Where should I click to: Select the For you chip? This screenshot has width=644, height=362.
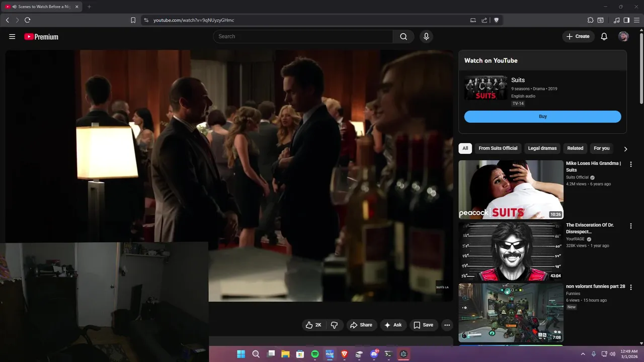click(x=601, y=148)
